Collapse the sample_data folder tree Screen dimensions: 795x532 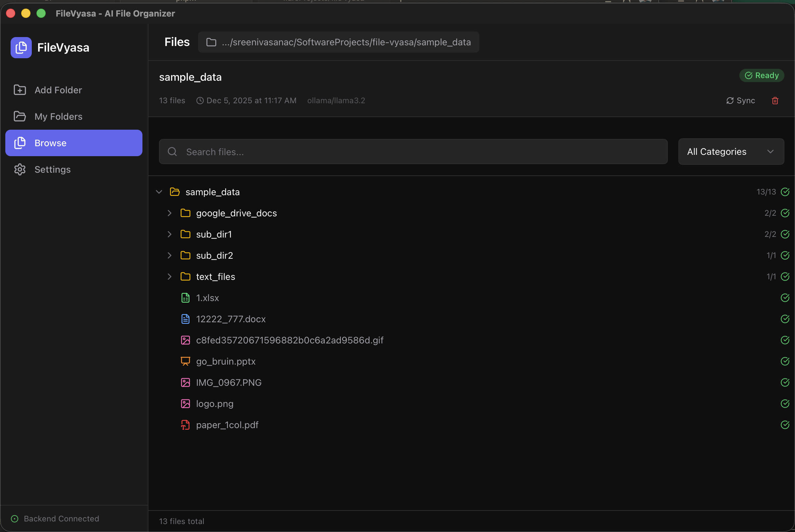(x=159, y=191)
